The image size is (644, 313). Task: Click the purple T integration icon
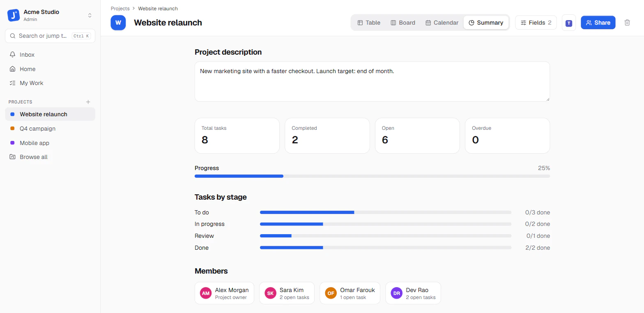(569, 23)
